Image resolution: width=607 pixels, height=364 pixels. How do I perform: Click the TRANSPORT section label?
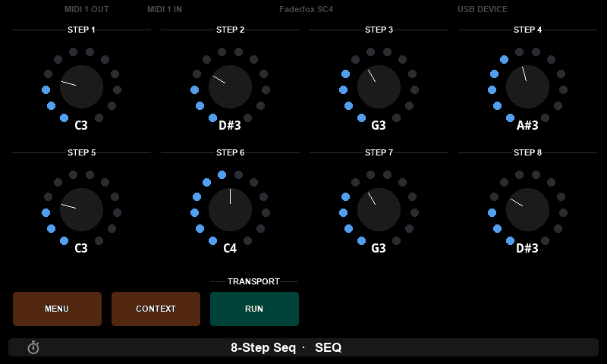pos(254,281)
